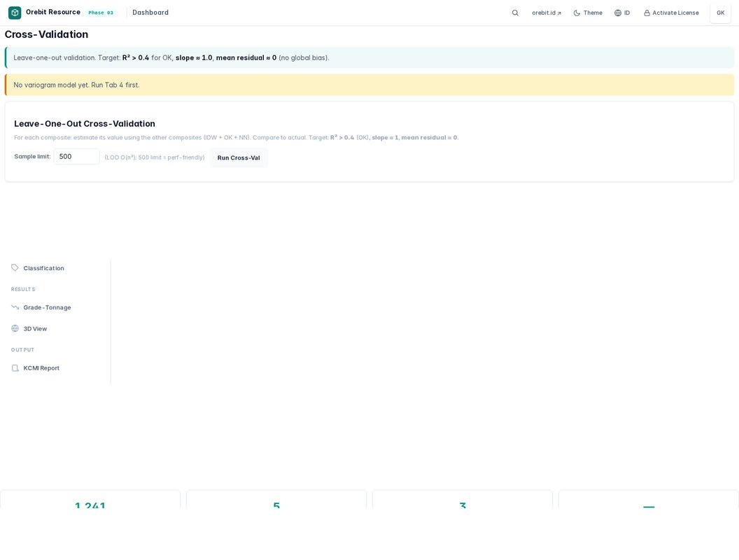Click the KCMI Report document icon

[x=15, y=368]
